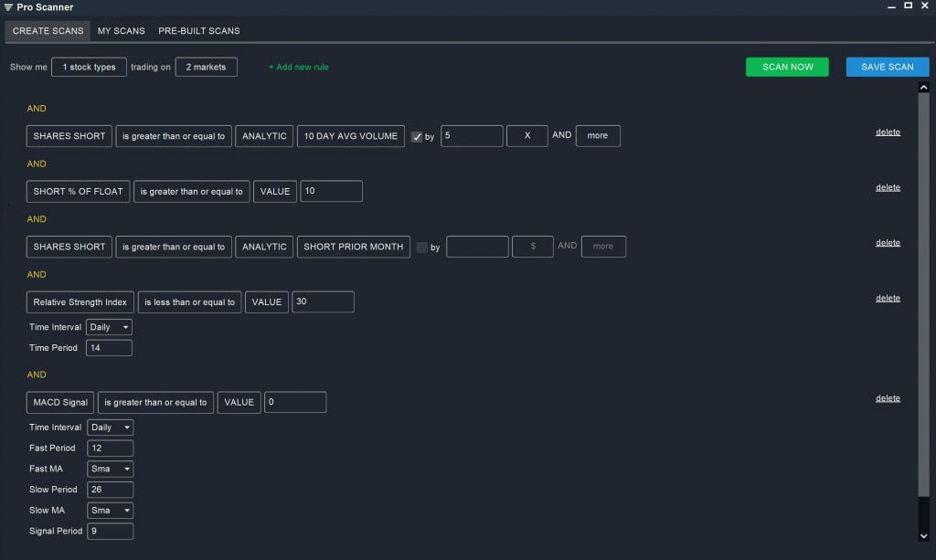Open the '1 stock types' selector
936x560 pixels.
click(89, 67)
